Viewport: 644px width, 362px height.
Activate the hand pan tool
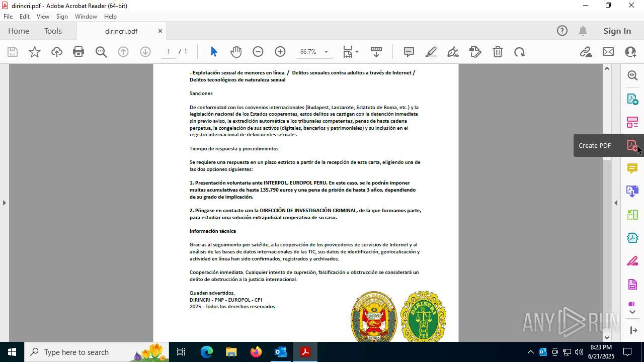(236, 52)
